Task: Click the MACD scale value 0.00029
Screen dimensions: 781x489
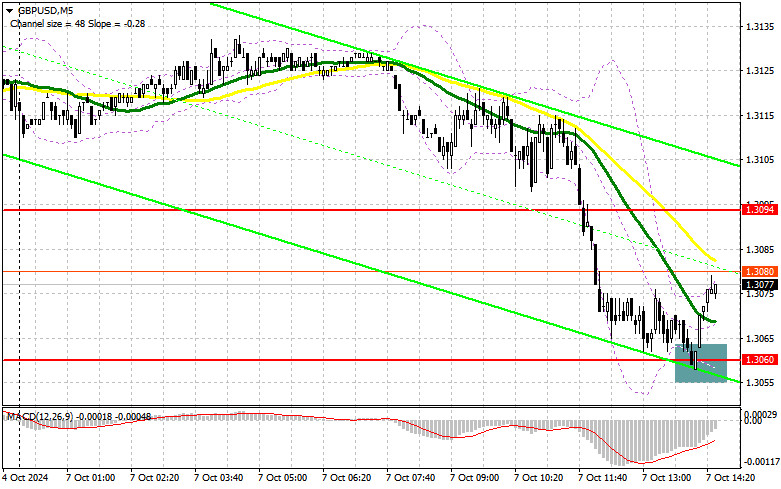Action: coord(760,414)
